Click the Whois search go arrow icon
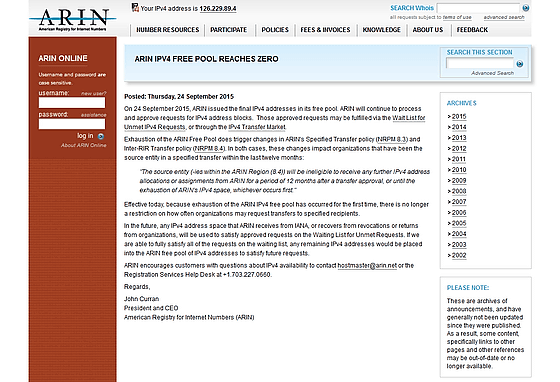 pos(525,7)
